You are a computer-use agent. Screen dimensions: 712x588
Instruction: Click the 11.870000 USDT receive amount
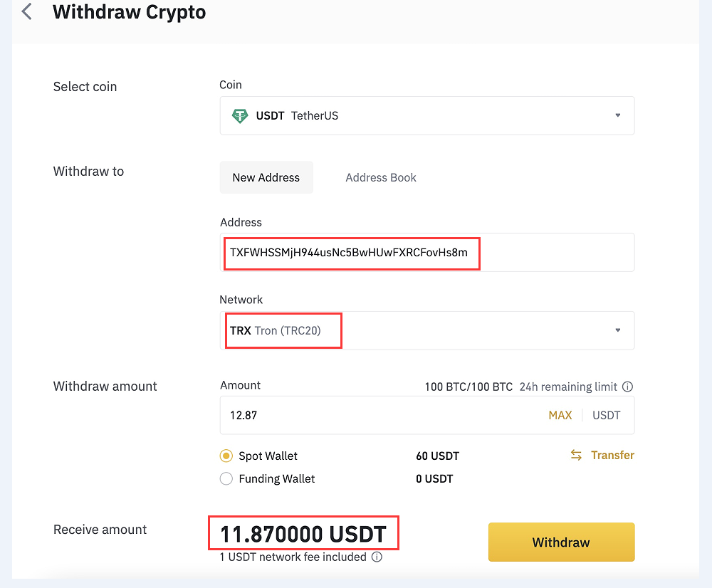point(303,533)
